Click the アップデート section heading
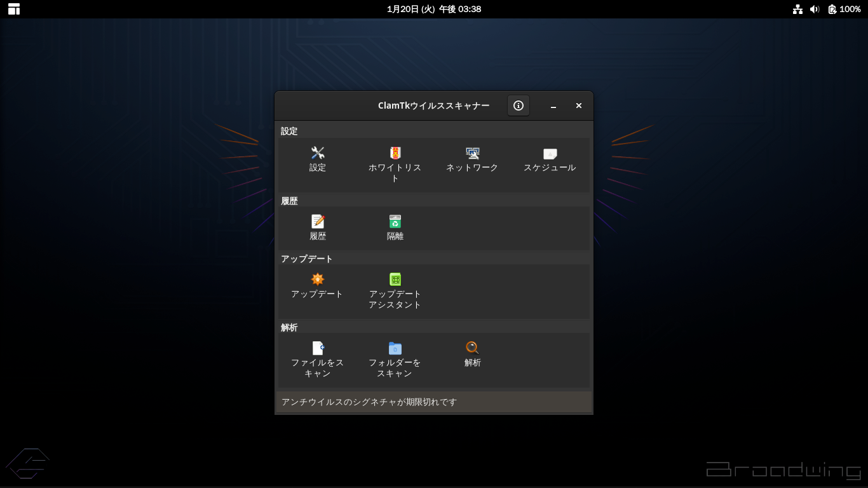The width and height of the screenshot is (868, 488). tap(307, 259)
